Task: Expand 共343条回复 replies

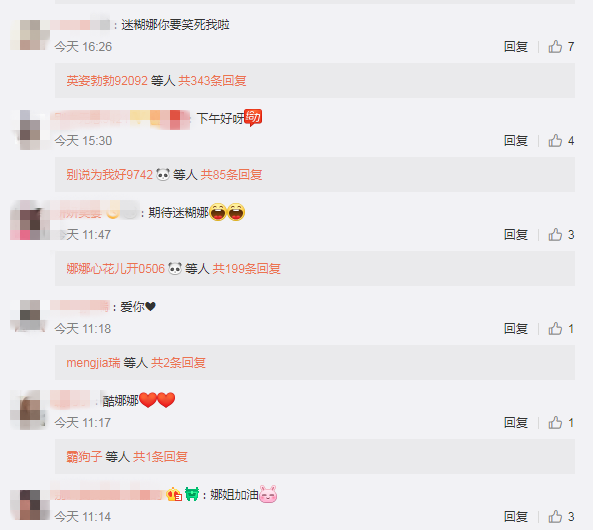Action: pos(212,81)
